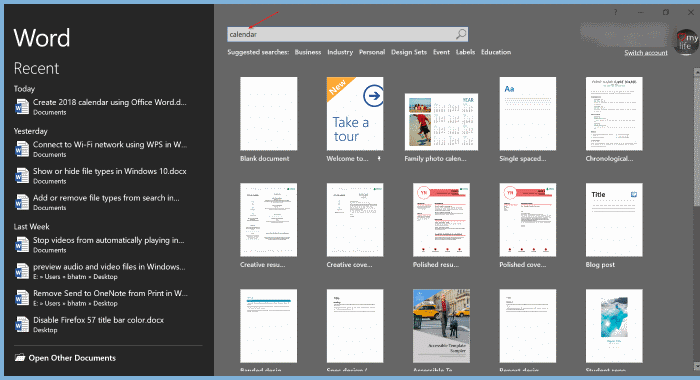Open the Accessible Template Sampler thumbnail
The height and width of the screenshot is (380, 700).
[441, 326]
